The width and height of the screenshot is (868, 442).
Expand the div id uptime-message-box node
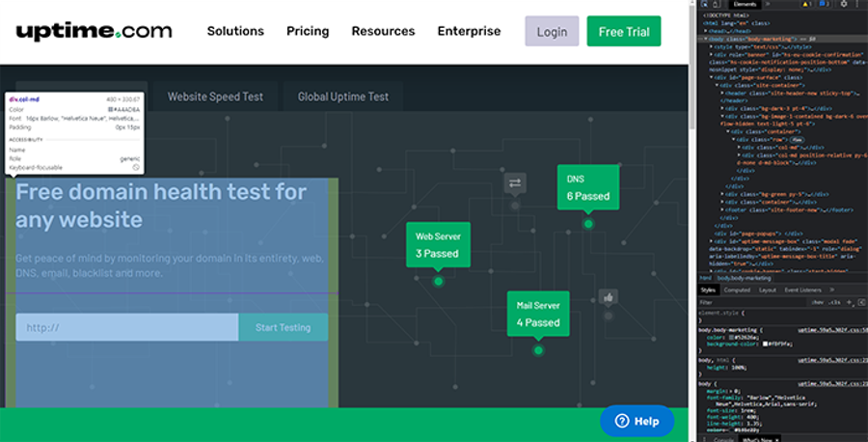tap(712, 241)
